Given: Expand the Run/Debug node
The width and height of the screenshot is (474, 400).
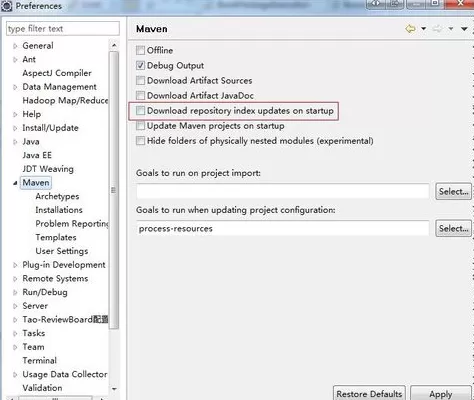Looking at the screenshot, I should pyautogui.click(x=15, y=292).
